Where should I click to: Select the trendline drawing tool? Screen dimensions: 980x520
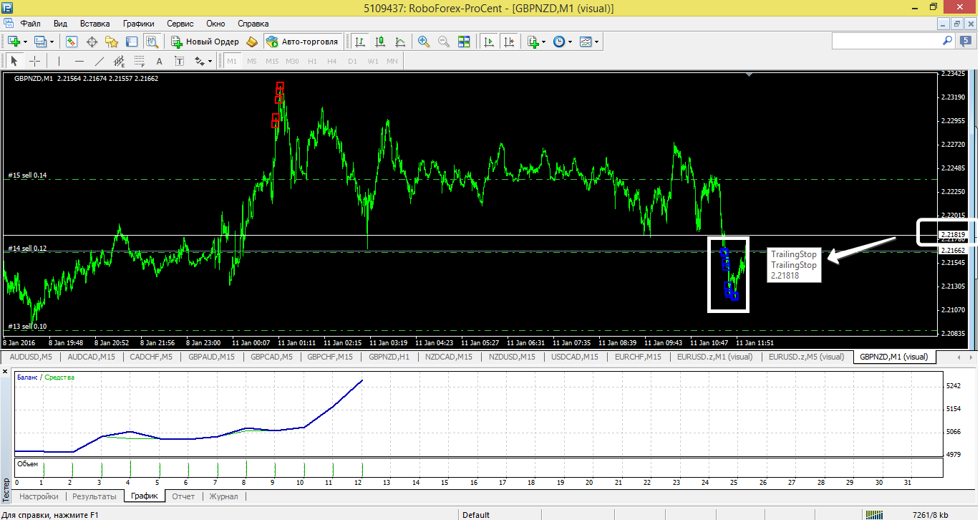pyautogui.click(x=99, y=61)
